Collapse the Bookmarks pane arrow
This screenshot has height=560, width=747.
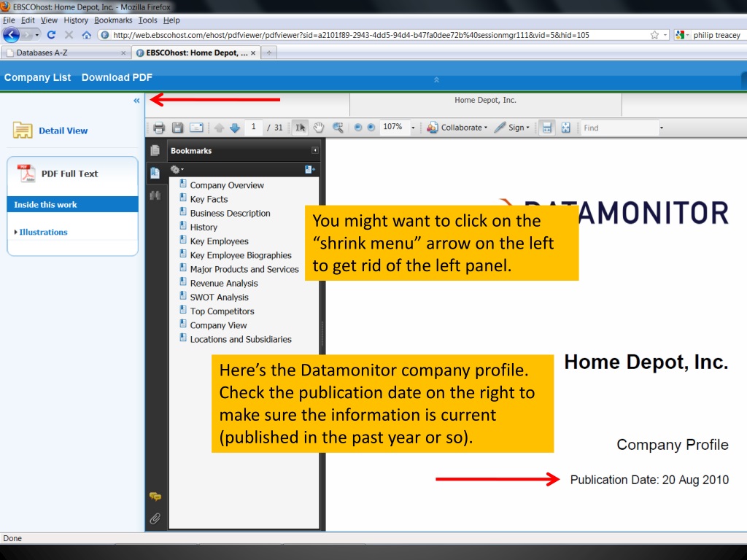point(315,150)
